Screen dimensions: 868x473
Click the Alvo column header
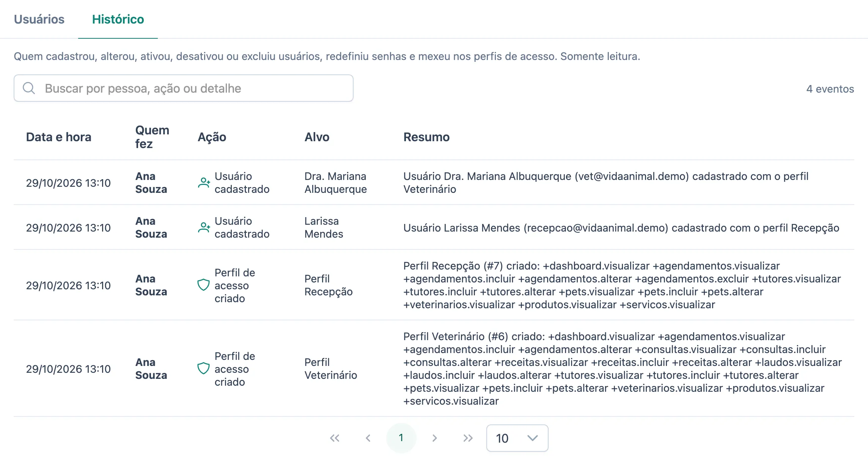pyautogui.click(x=317, y=137)
